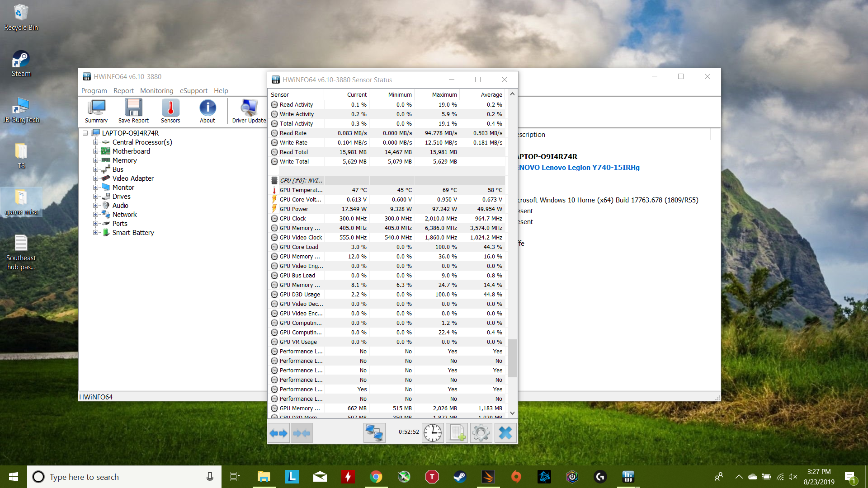Select GPU Core Load sensor row
Image resolution: width=868 pixels, height=488 pixels.
tap(387, 247)
